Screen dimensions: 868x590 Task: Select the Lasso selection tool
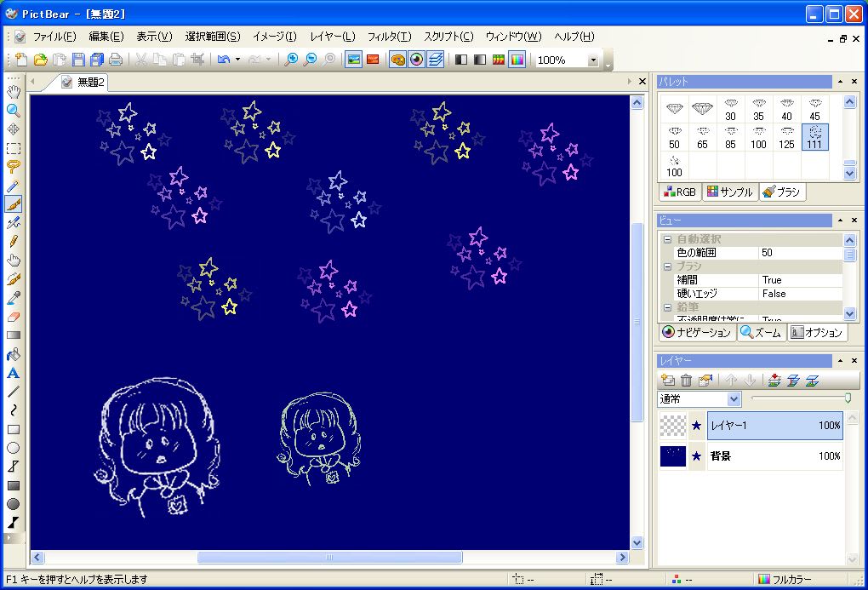14,166
